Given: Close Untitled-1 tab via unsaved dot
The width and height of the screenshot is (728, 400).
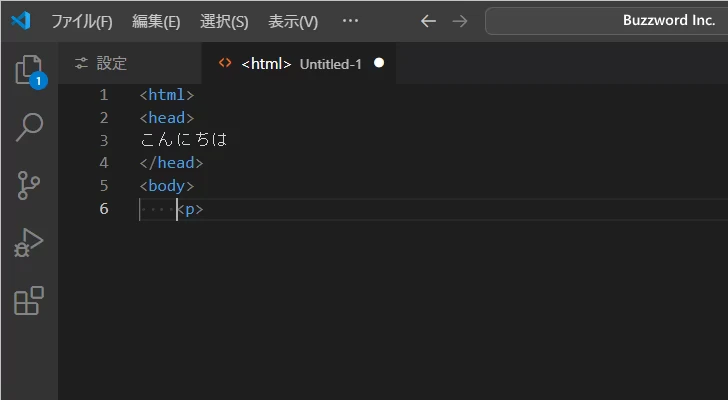Looking at the screenshot, I should 379,63.
